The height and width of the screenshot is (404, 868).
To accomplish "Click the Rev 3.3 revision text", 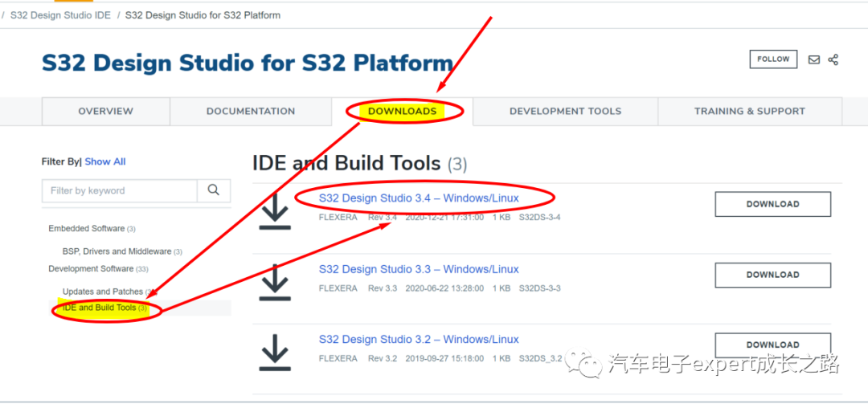I will point(383,288).
